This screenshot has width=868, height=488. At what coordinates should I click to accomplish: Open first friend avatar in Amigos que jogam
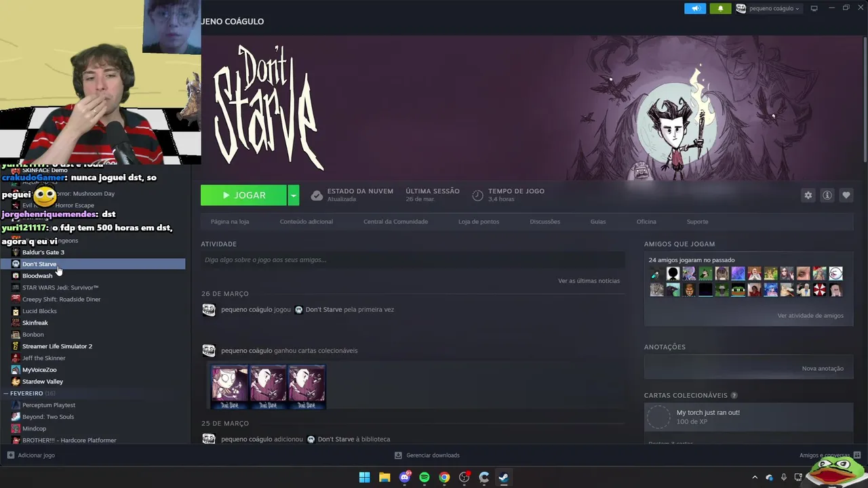[x=656, y=274]
